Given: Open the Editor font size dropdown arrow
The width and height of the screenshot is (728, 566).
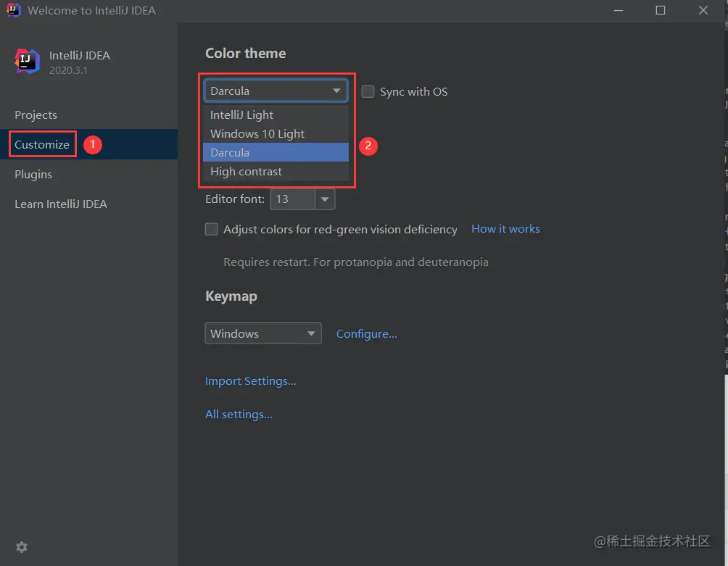Looking at the screenshot, I should coord(325,199).
